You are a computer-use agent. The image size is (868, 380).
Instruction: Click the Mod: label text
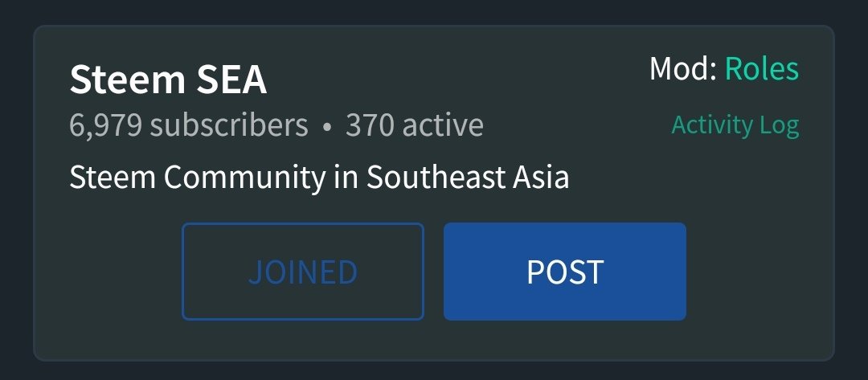click(683, 69)
